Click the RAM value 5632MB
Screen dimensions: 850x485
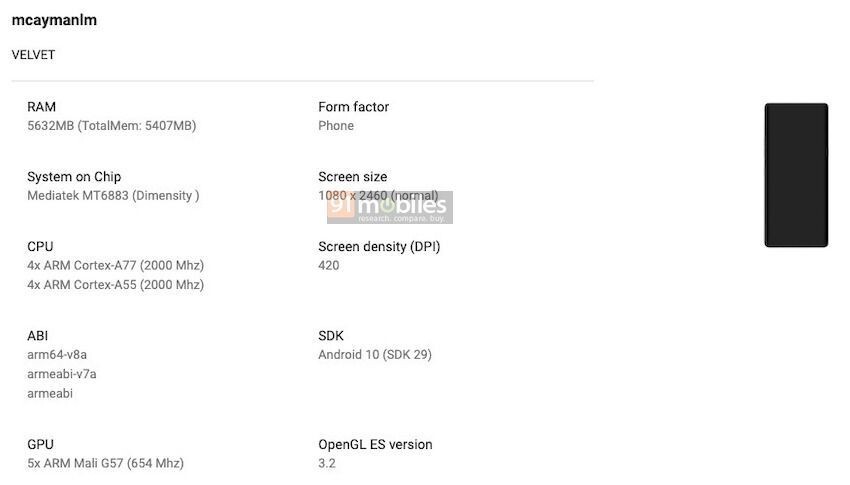111,126
